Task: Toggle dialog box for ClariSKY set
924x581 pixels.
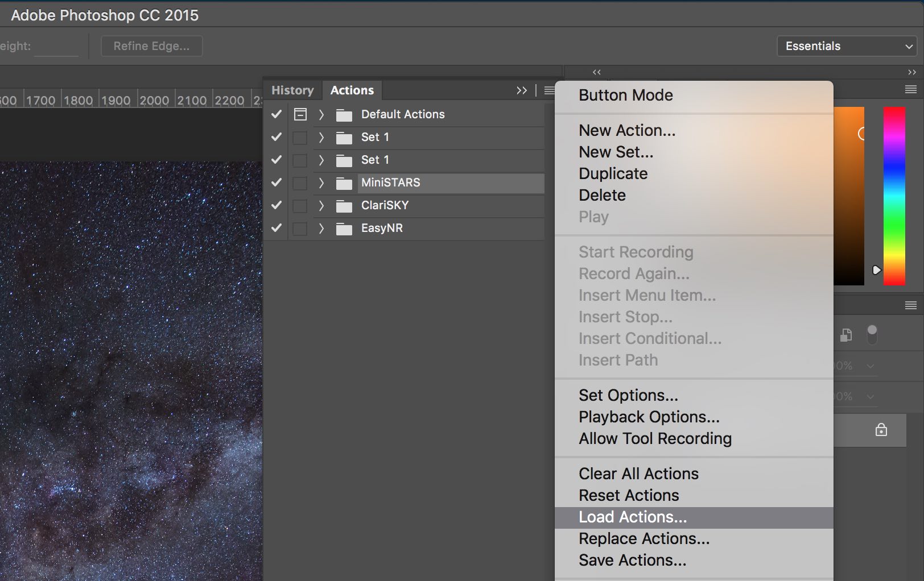Action: (x=300, y=206)
